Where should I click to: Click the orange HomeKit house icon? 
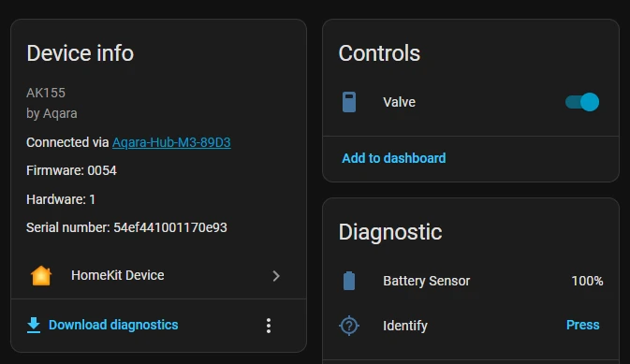41,276
